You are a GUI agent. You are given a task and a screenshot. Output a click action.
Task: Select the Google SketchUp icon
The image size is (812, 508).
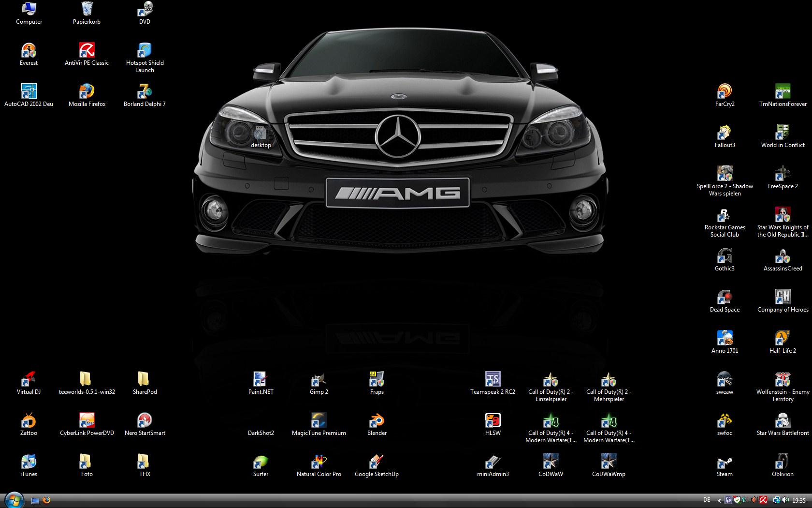pyautogui.click(x=377, y=462)
